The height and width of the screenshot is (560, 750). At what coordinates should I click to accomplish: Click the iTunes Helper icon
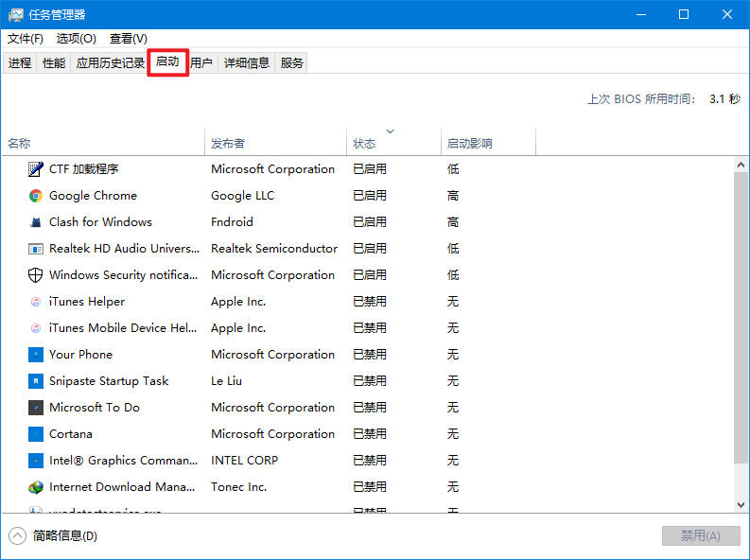36,302
